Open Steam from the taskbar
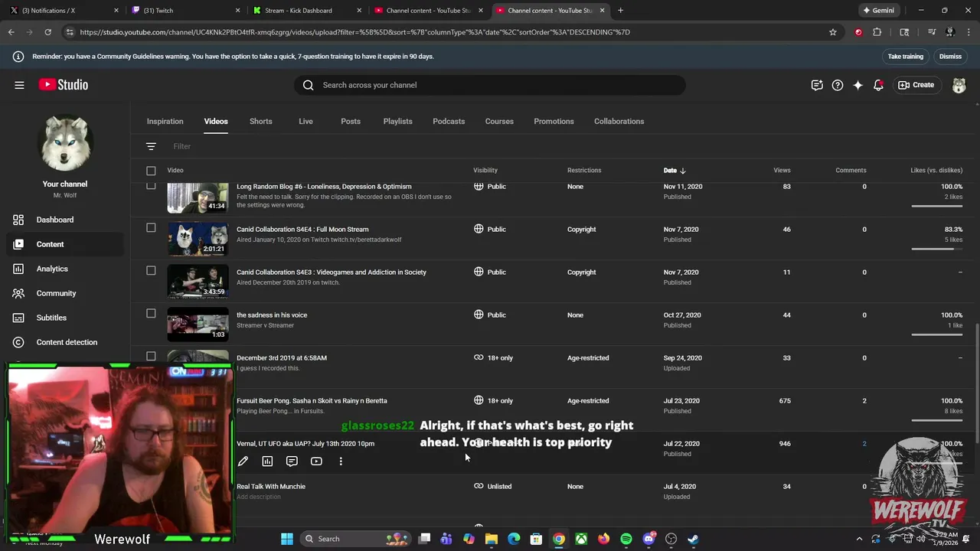 click(x=693, y=539)
